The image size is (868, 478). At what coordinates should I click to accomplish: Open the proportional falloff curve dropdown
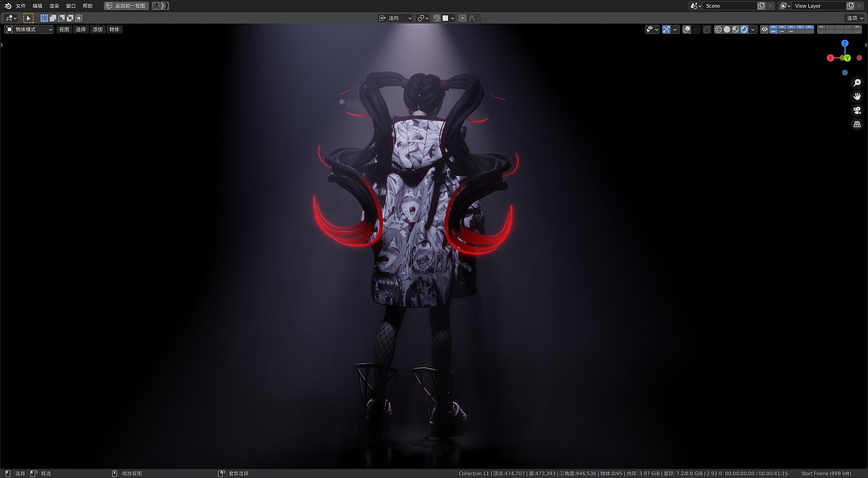tap(474, 18)
